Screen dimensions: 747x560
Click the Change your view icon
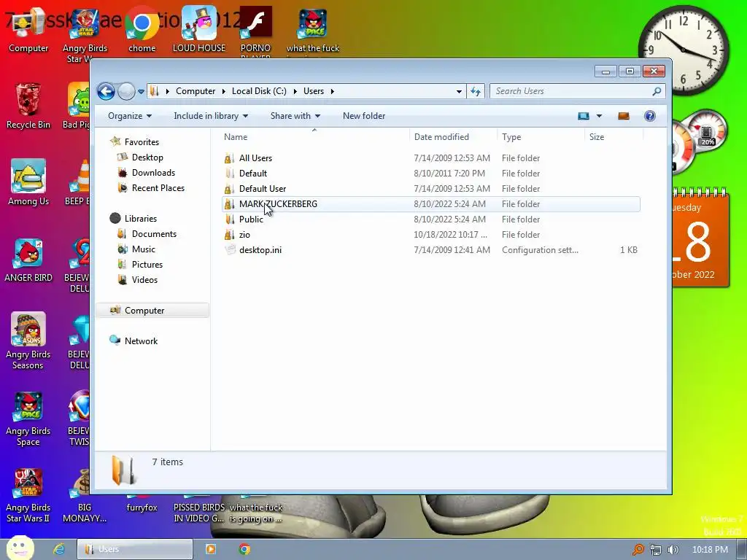click(584, 116)
